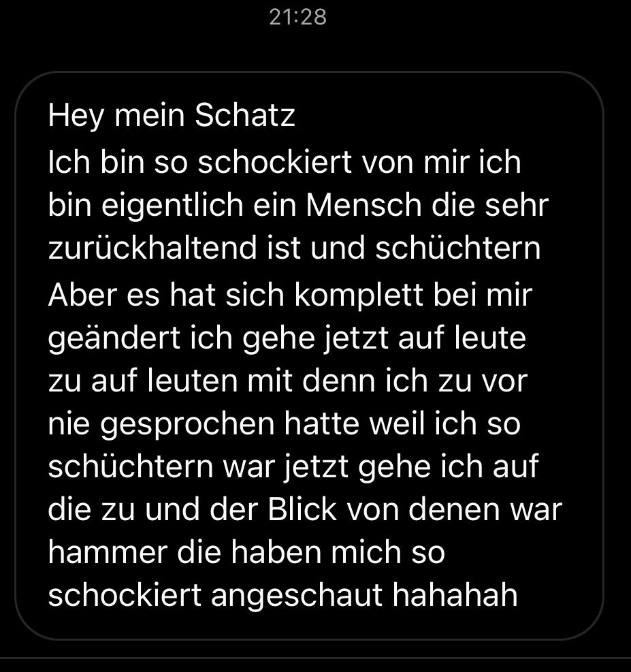
Task: Click the word 'Mensch' in the message
Action: (364, 205)
